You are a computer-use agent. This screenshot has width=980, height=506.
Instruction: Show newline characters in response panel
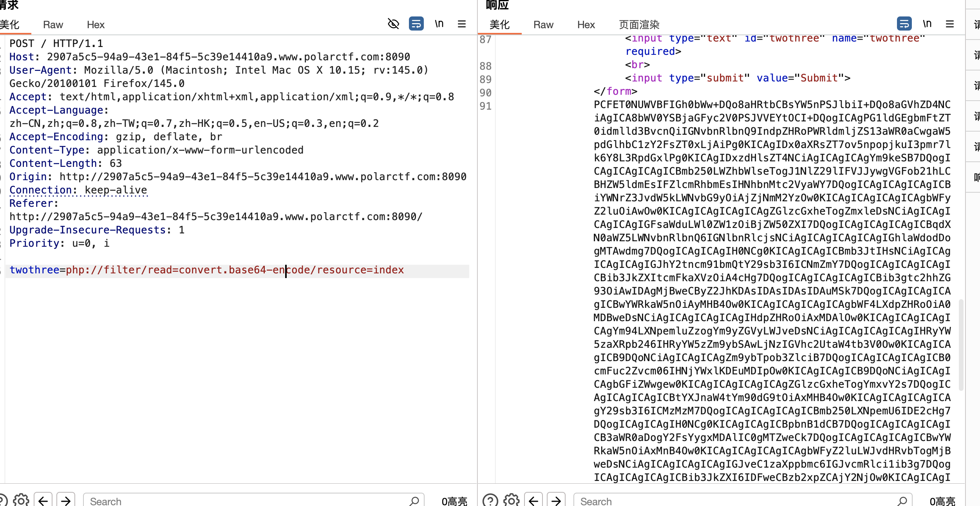tap(927, 24)
